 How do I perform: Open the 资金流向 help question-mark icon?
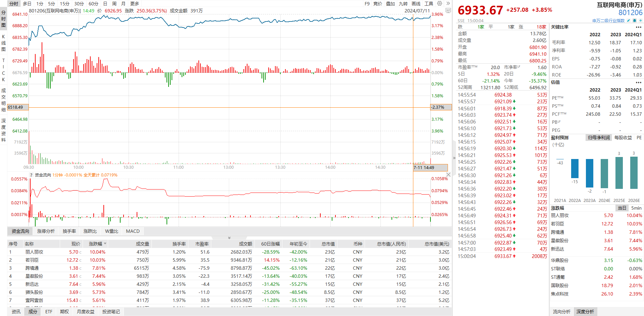pyautogui.click(x=31, y=175)
